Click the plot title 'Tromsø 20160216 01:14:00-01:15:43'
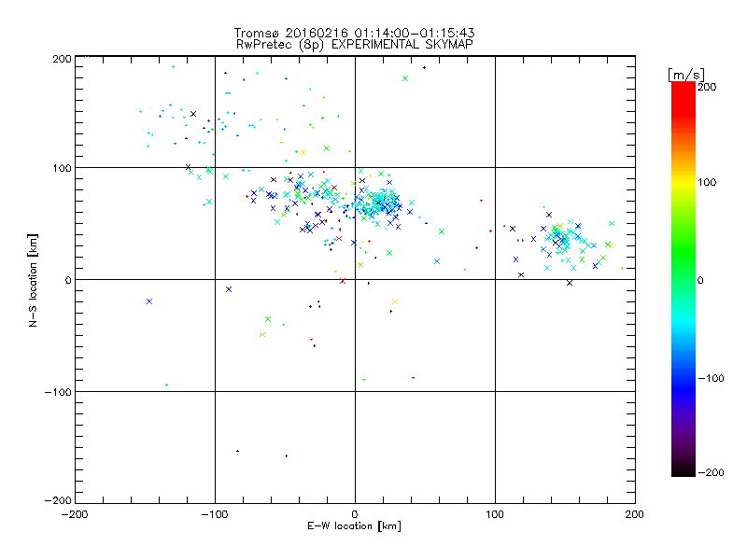747x560 pixels. click(354, 33)
